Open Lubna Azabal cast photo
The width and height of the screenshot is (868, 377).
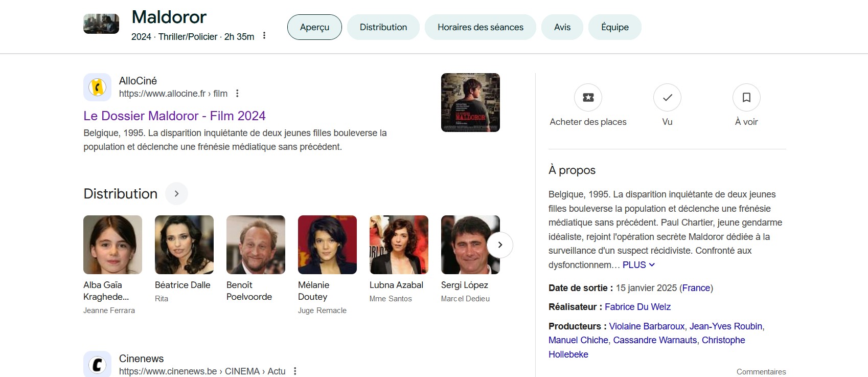point(399,245)
